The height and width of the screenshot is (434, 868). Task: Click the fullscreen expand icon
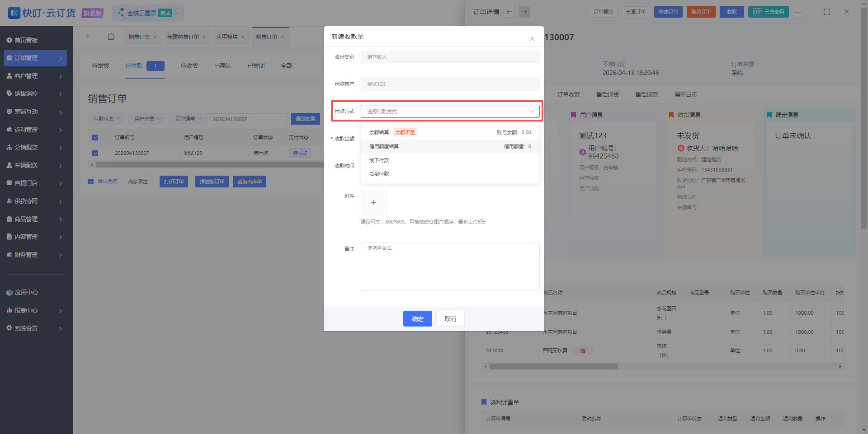point(827,12)
